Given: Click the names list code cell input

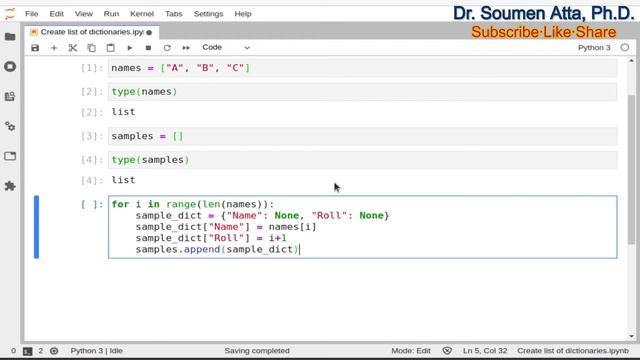Looking at the screenshot, I should coord(362,68).
